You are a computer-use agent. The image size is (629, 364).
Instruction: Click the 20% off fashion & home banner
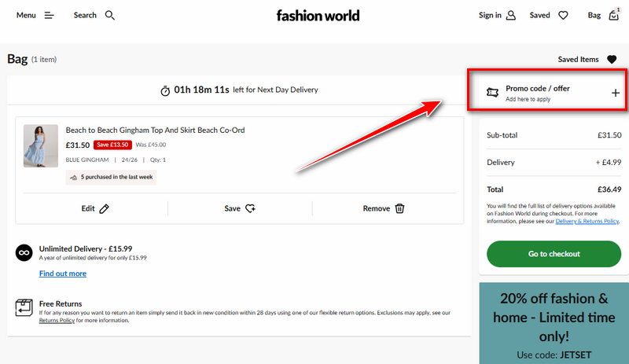click(x=554, y=323)
